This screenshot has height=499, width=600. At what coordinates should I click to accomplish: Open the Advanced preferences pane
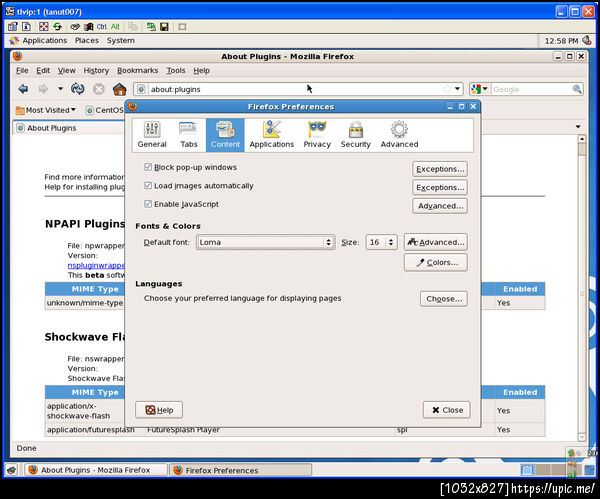(x=399, y=135)
